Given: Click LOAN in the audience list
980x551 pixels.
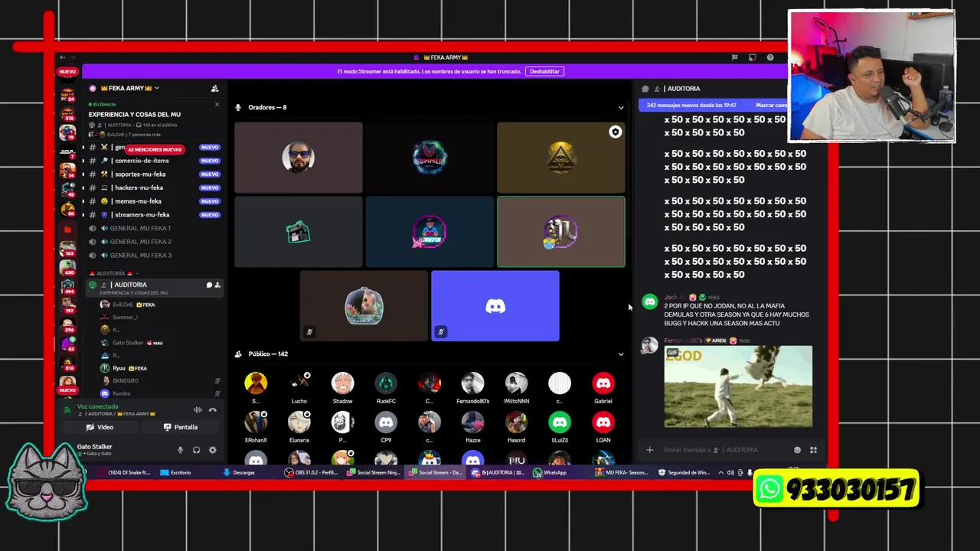Looking at the screenshot, I should pyautogui.click(x=603, y=427).
